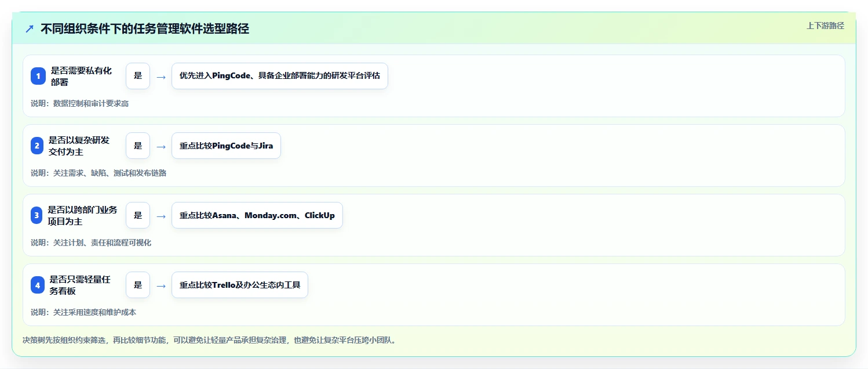The width and height of the screenshot is (868, 369).
Task: Select the step 1 number badge
Action: (38, 76)
